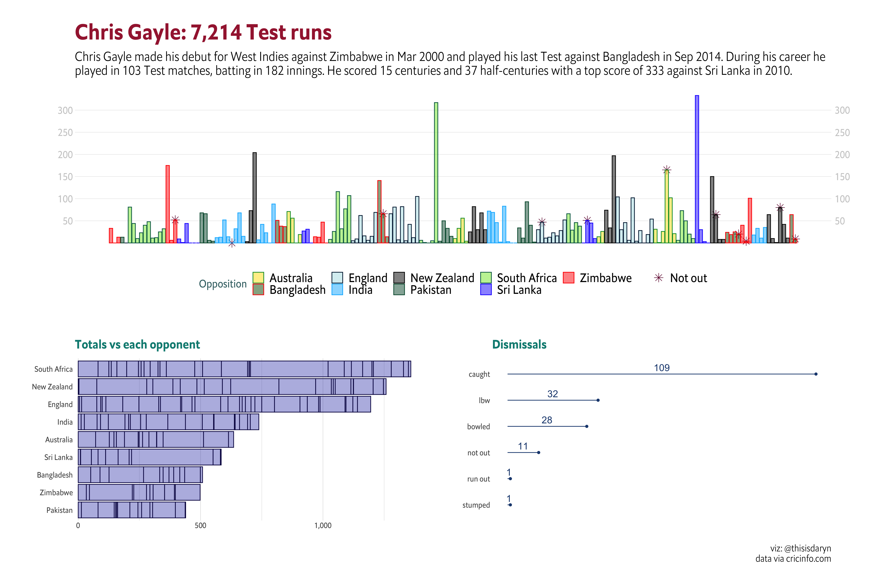Image resolution: width=882 pixels, height=588 pixels.
Task: Click the Zimbabwe legend swatch
Action: [x=569, y=278]
